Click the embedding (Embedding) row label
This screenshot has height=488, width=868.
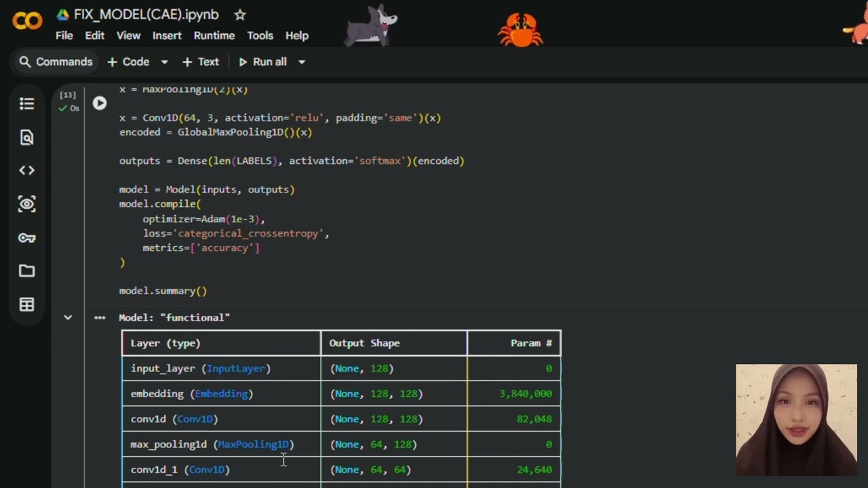[192, 394]
